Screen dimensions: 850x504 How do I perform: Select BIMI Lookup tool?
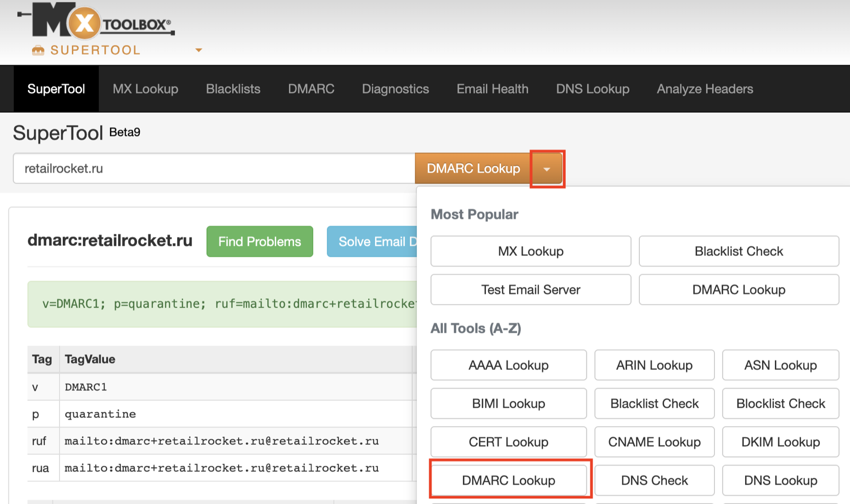click(x=509, y=403)
